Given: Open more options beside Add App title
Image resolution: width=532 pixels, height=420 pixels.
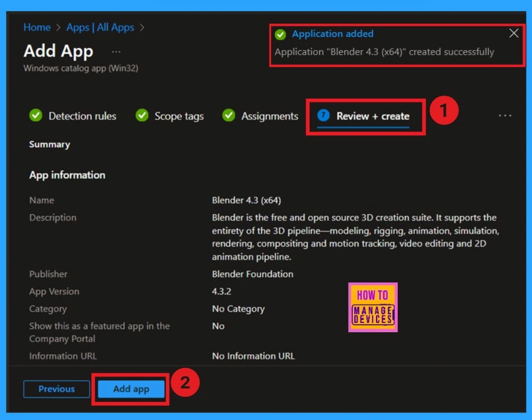Looking at the screenshot, I should tap(116, 52).
